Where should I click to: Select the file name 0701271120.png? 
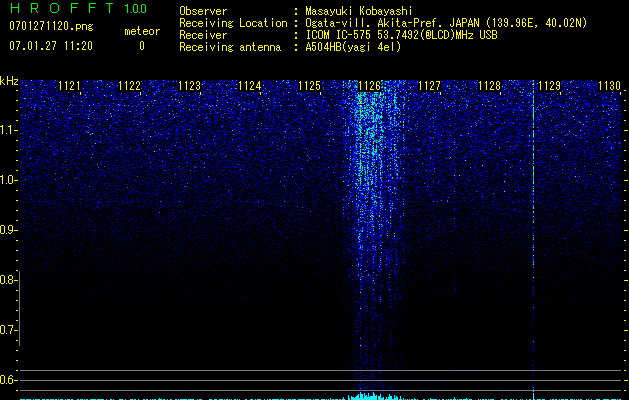point(51,27)
